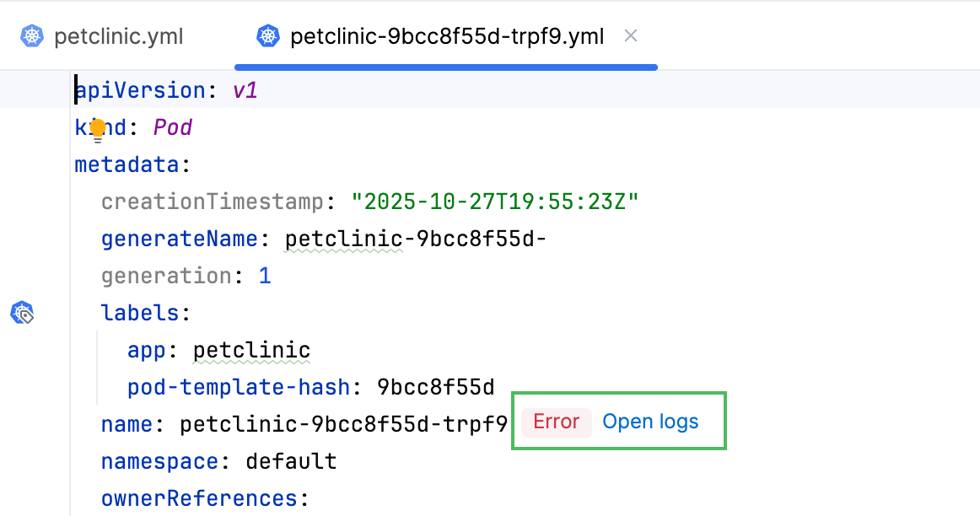Click the generateName key
This screenshot has height=516, width=980.
tap(179, 239)
